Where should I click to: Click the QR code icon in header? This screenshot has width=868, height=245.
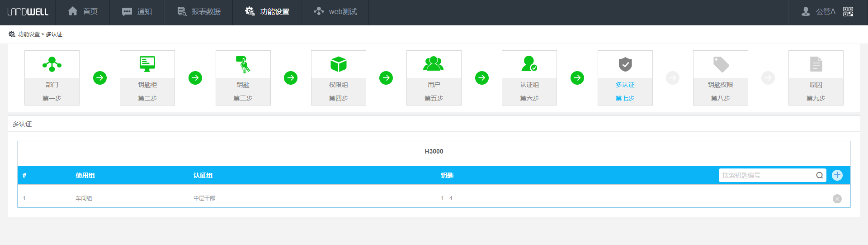click(x=848, y=12)
